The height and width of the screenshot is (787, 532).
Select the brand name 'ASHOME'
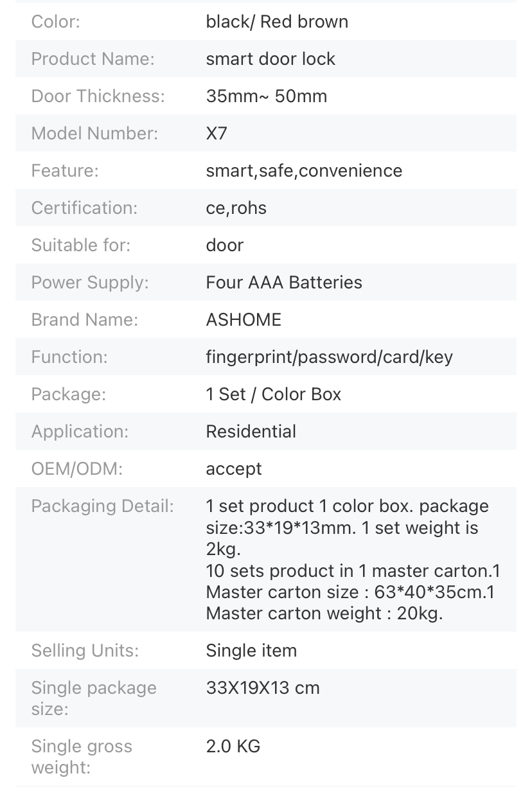[244, 320]
